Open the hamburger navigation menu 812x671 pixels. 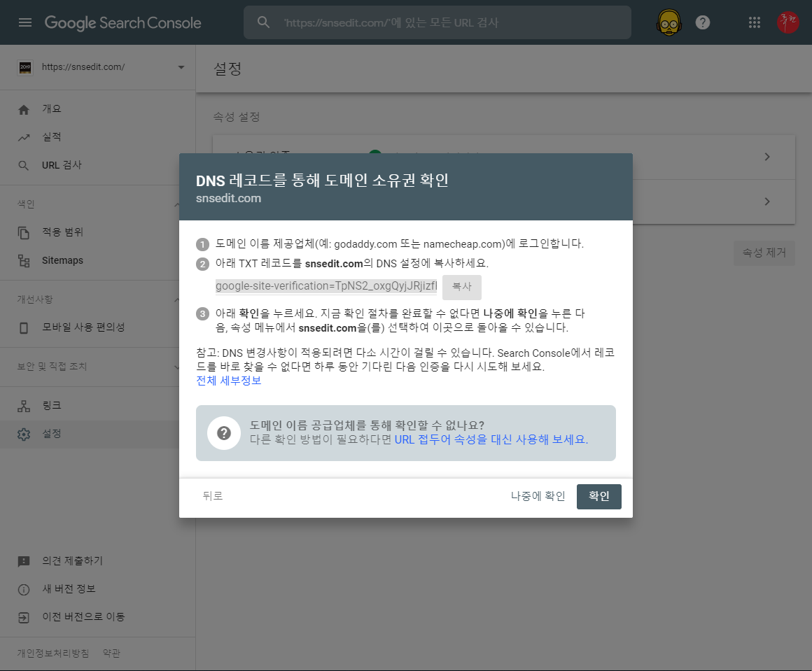(x=25, y=22)
